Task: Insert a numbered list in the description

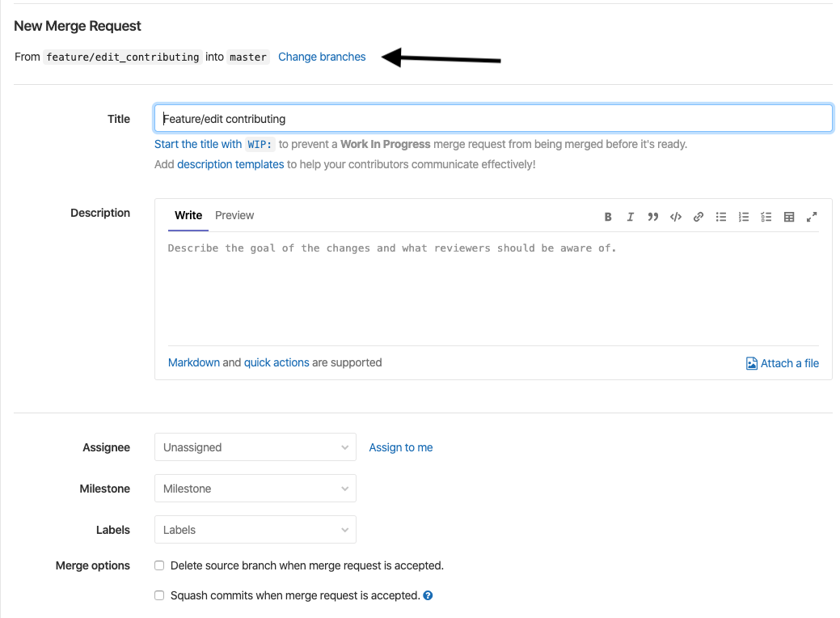Action: click(743, 217)
